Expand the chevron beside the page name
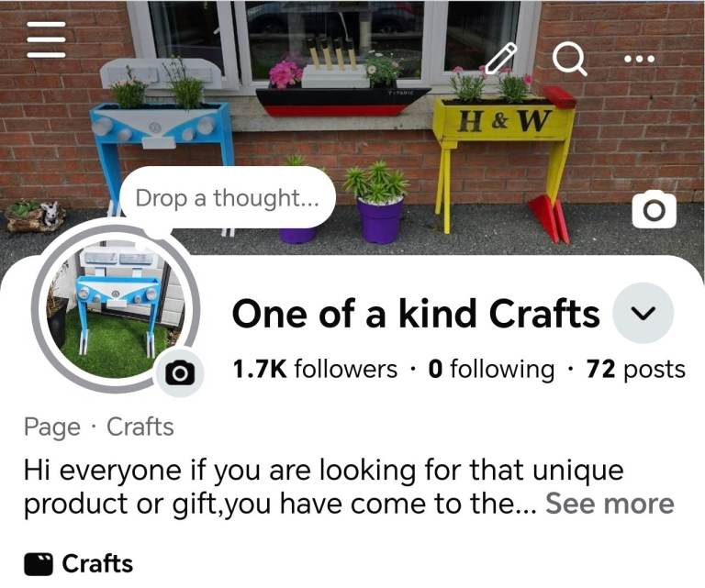Viewport: 705px width, 588px height. click(x=643, y=313)
